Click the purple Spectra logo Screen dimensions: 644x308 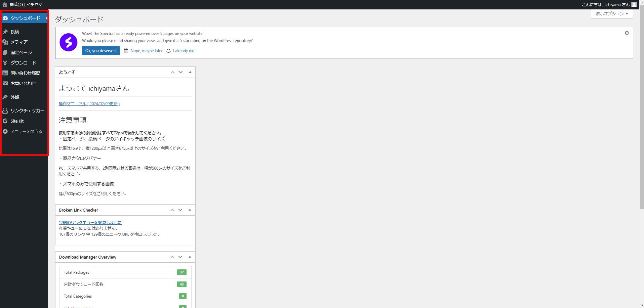coord(68,42)
